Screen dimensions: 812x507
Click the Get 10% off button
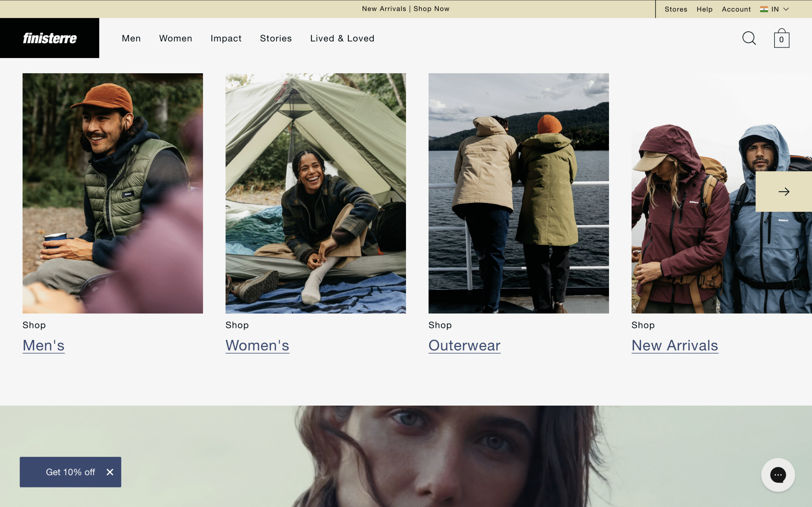coord(70,472)
